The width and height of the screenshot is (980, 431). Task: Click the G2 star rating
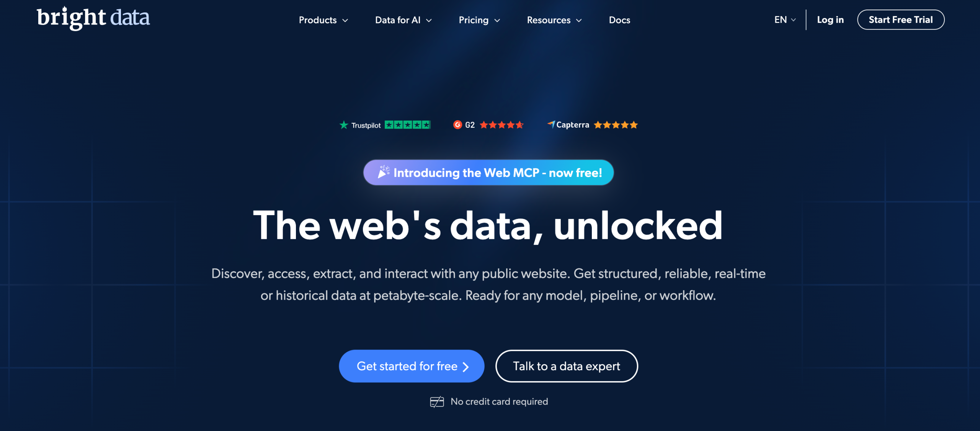(x=501, y=125)
